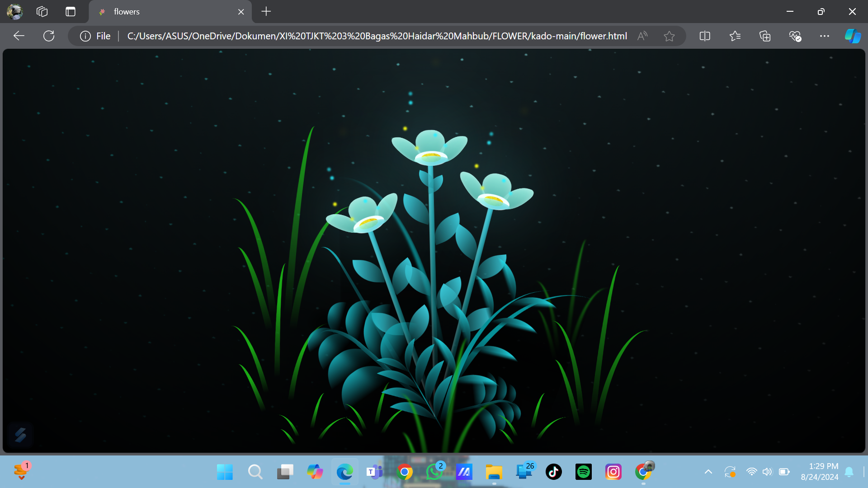Toggle split screen view
868x488 pixels.
(x=705, y=36)
